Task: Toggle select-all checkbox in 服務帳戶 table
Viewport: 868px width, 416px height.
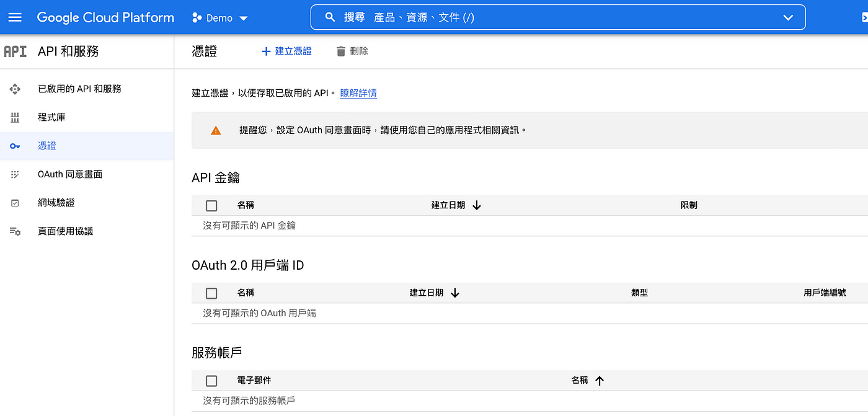Action: pyautogui.click(x=211, y=381)
